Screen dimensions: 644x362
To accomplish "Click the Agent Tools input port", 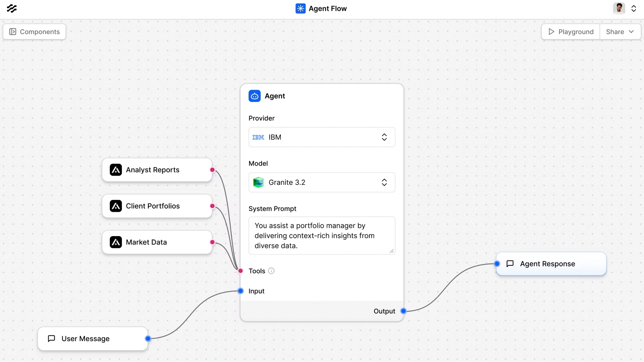I will tap(241, 271).
